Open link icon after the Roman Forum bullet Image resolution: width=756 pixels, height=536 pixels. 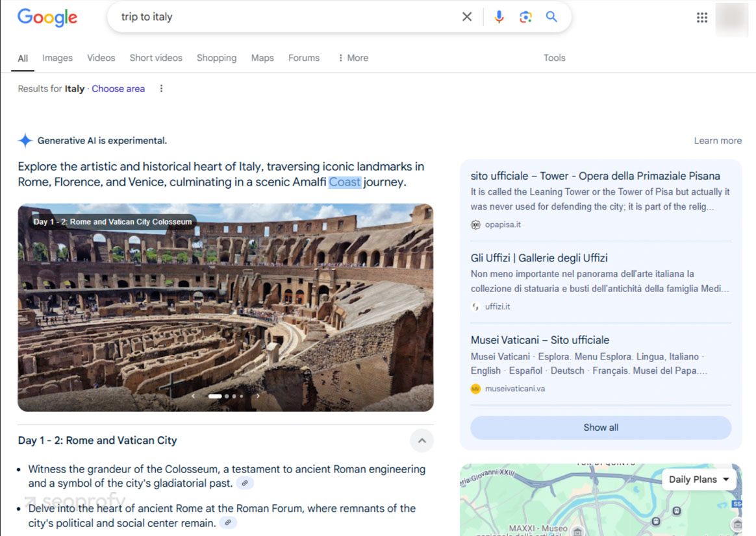228,522
